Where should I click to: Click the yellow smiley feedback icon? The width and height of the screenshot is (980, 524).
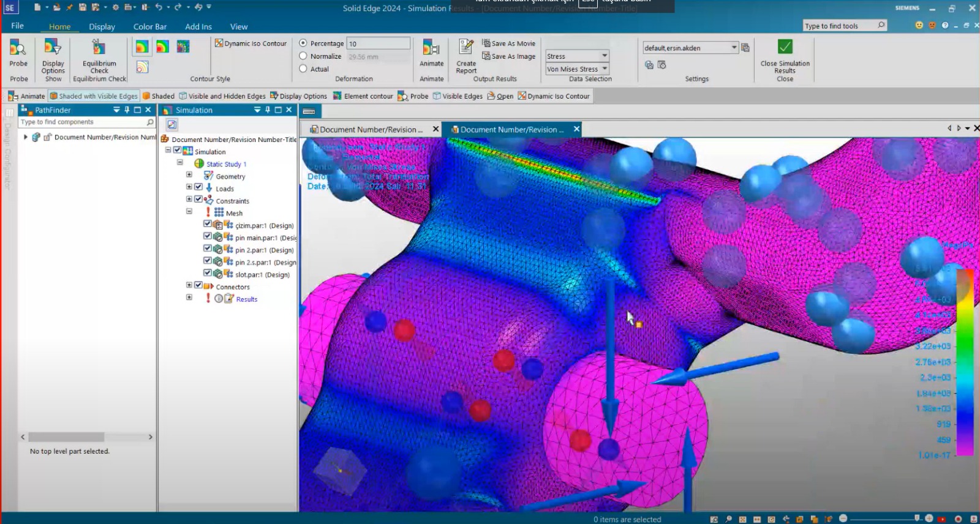tap(919, 25)
